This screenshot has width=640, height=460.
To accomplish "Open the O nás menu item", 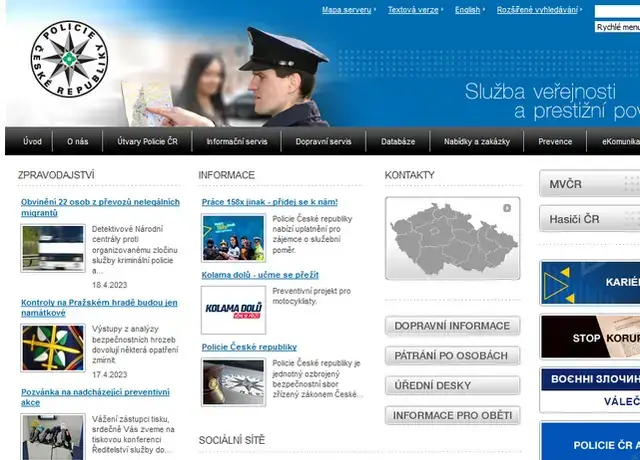I will tap(78, 141).
